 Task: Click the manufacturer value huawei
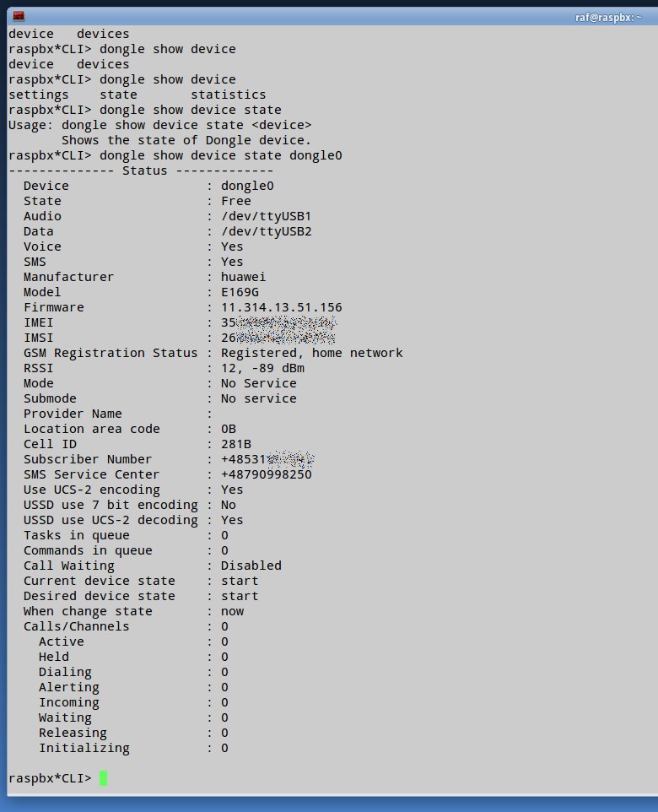point(244,277)
